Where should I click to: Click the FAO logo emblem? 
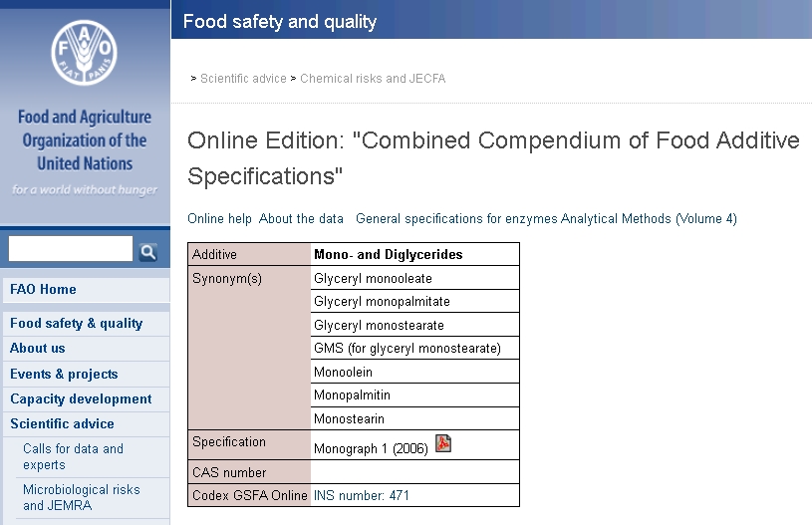(84, 52)
